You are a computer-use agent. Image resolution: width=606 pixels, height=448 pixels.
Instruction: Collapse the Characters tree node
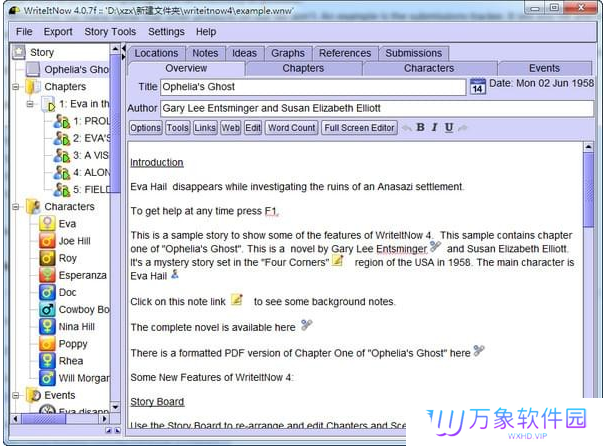[16, 206]
